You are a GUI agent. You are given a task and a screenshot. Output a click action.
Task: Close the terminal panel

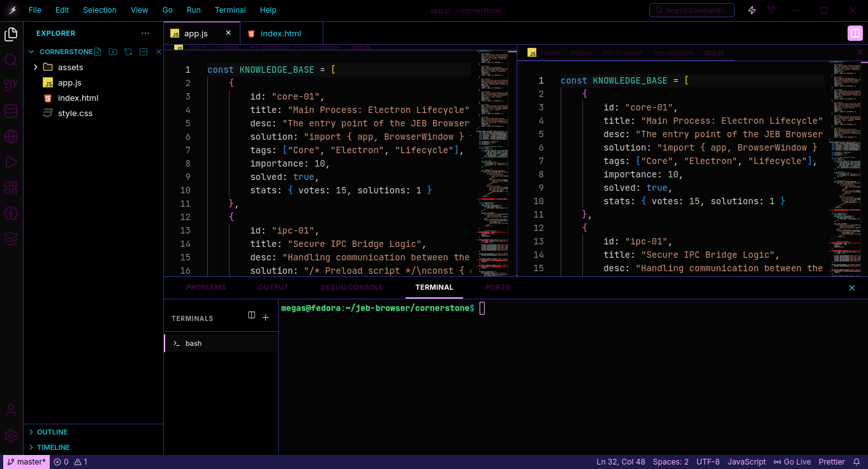pos(852,288)
